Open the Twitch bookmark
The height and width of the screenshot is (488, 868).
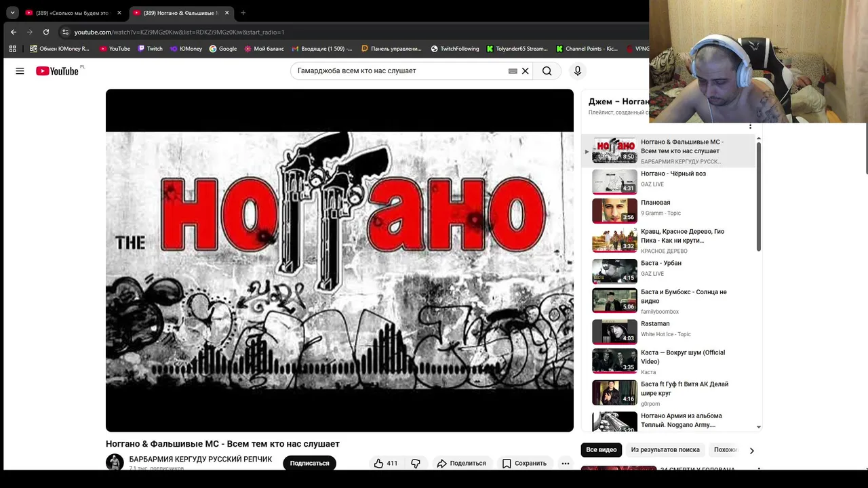click(x=150, y=49)
